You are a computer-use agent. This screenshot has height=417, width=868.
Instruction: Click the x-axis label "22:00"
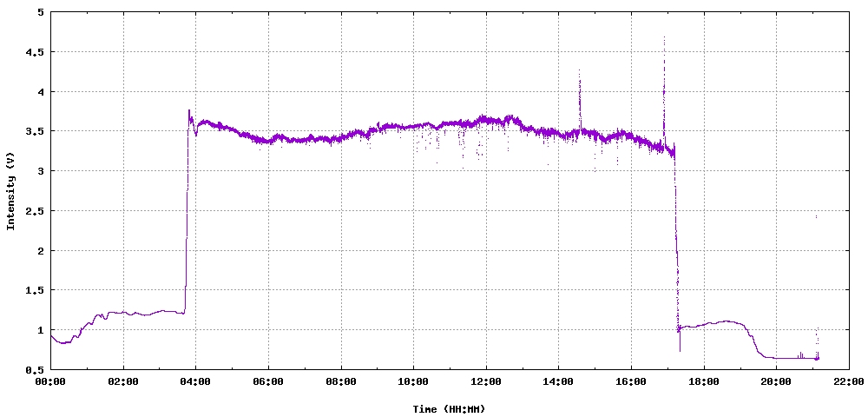coord(849,381)
